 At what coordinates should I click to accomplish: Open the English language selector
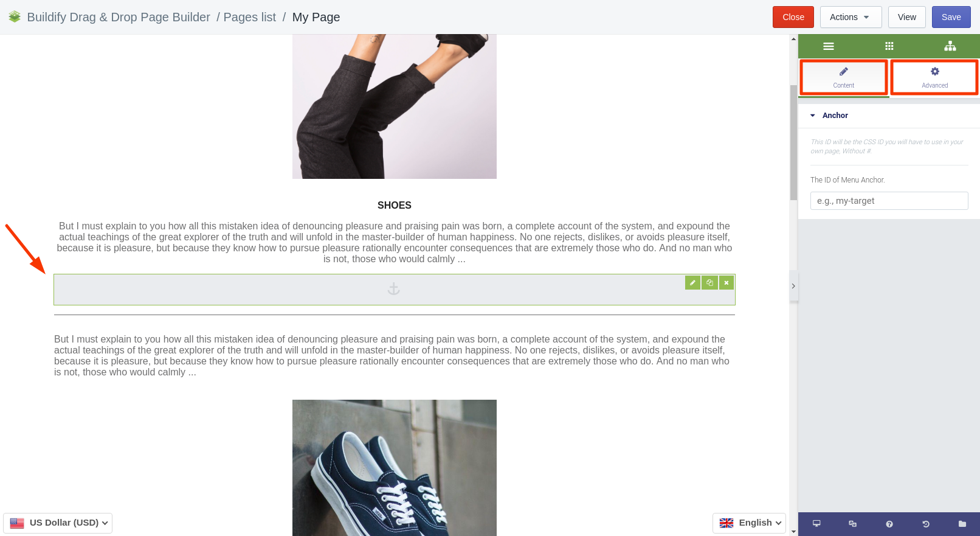point(749,523)
